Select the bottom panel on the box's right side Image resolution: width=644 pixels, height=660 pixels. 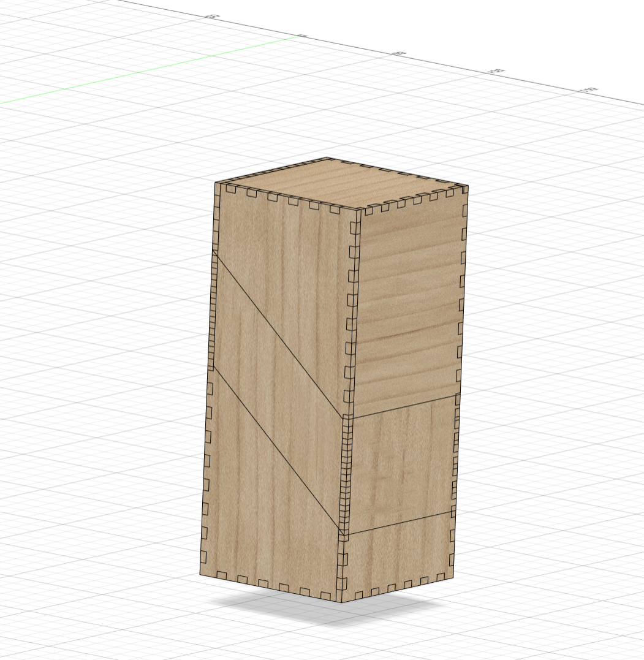pyautogui.click(x=398, y=556)
